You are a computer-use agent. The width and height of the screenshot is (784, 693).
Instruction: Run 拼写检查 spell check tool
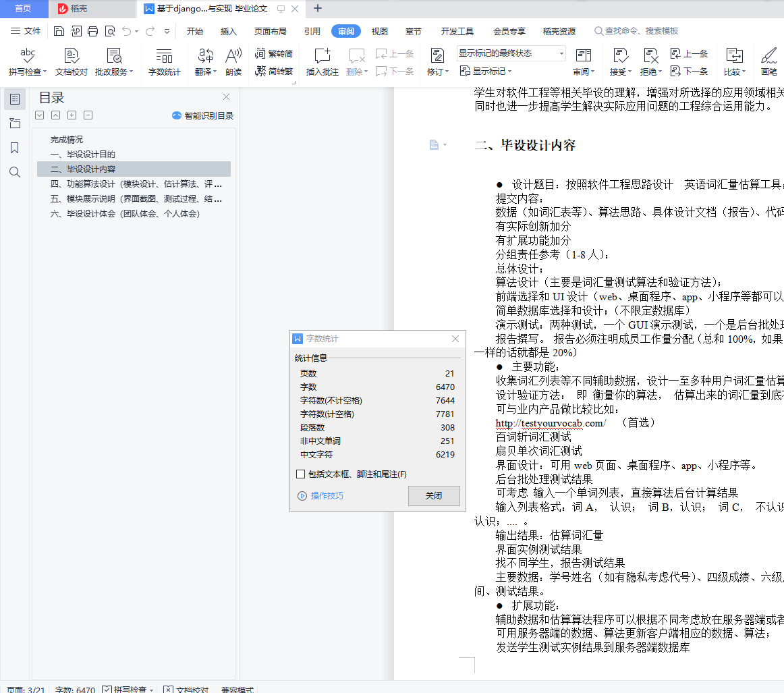click(28, 62)
